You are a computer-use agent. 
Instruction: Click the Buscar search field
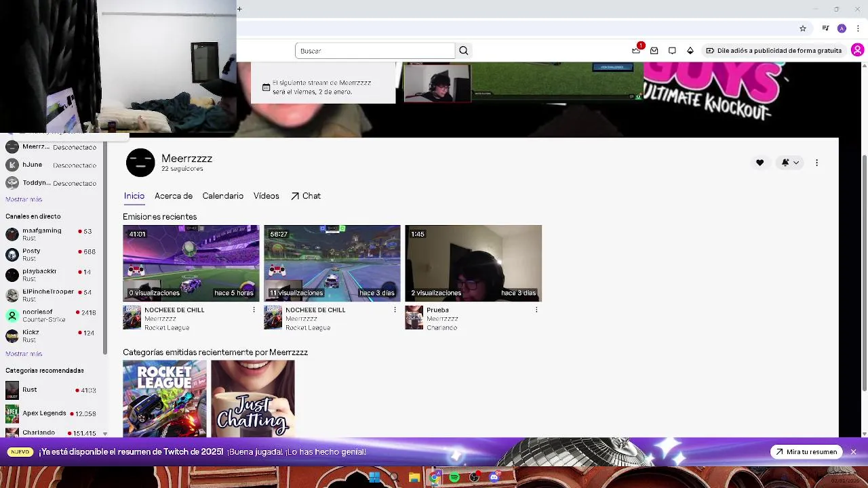pyautogui.click(x=375, y=51)
